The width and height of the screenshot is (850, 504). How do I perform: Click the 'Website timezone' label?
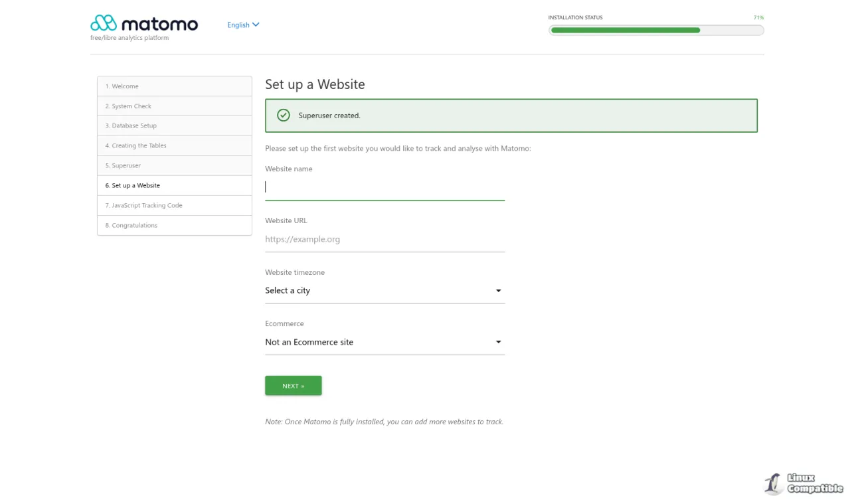pyautogui.click(x=295, y=272)
